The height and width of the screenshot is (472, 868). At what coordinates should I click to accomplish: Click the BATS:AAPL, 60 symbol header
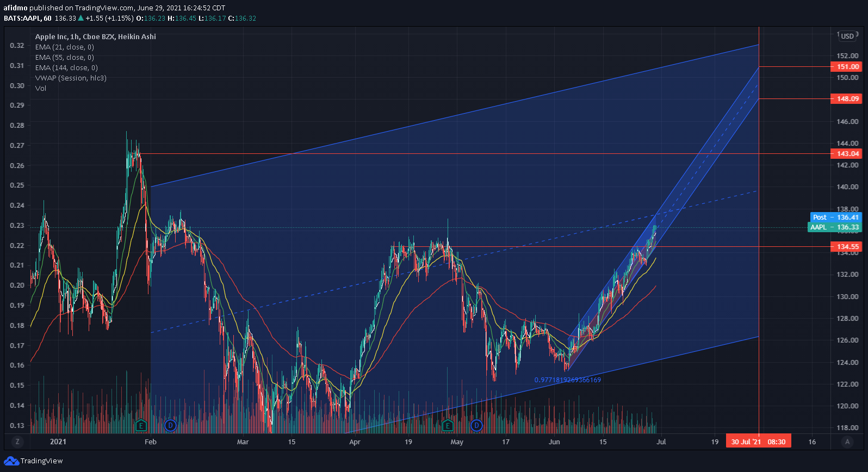pos(28,18)
